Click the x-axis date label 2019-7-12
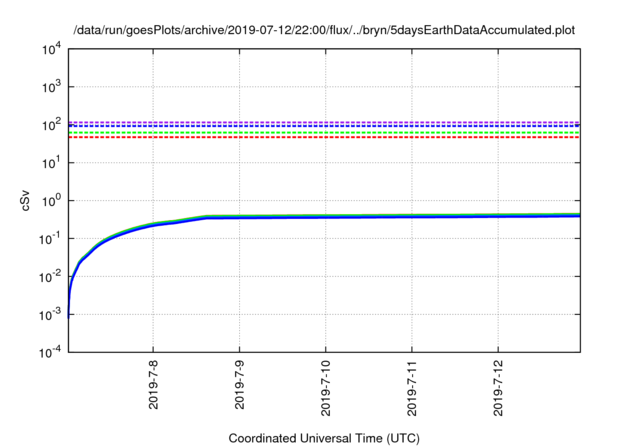 pyautogui.click(x=498, y=388)
